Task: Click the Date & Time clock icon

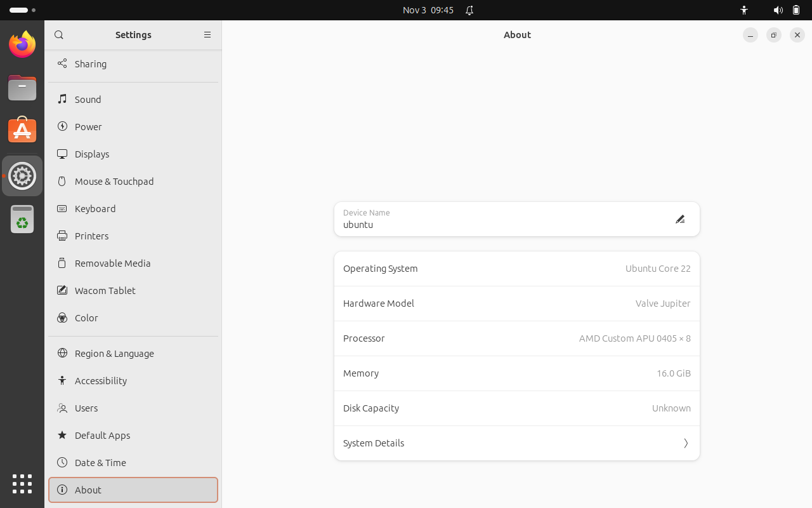Action: point(62,462)
